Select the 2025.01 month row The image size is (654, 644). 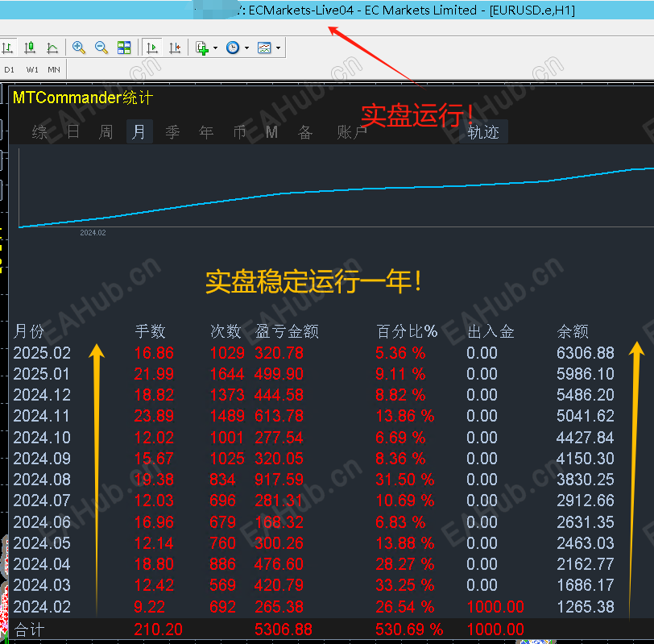pyautogui.click(x=314, y=374)
